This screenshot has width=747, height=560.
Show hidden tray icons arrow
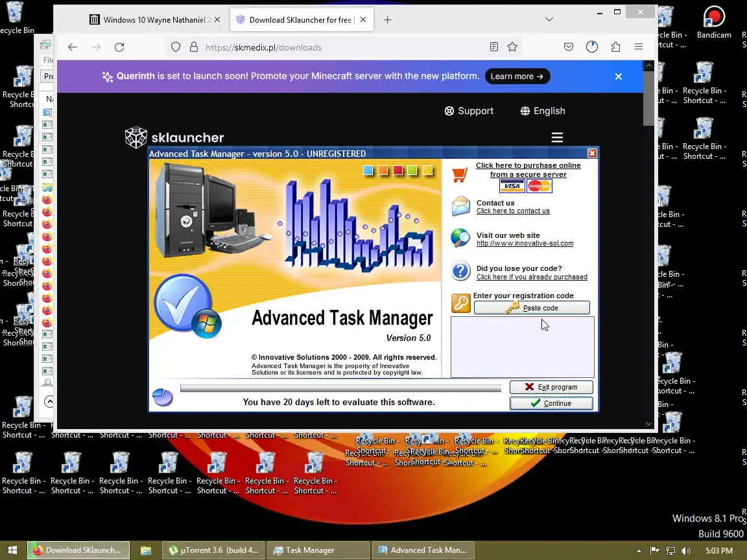[639, 551]
